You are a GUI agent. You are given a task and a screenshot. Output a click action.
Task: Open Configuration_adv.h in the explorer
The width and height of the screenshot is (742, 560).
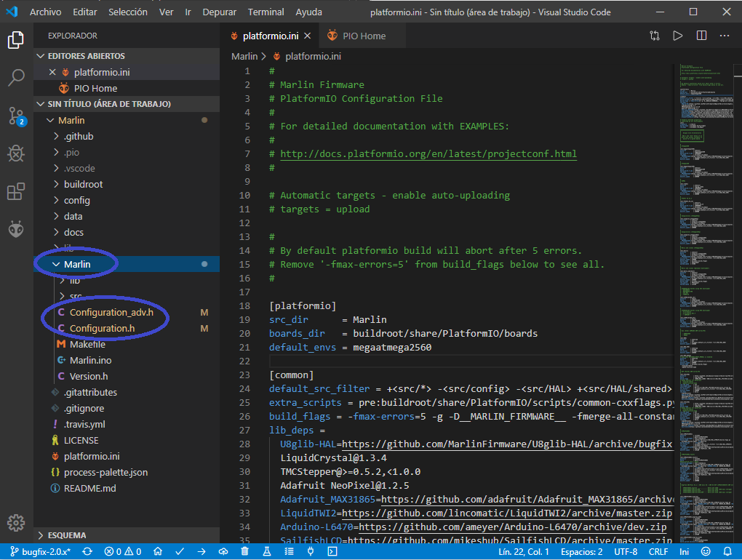pyautogui.click(x=111, y=312)
